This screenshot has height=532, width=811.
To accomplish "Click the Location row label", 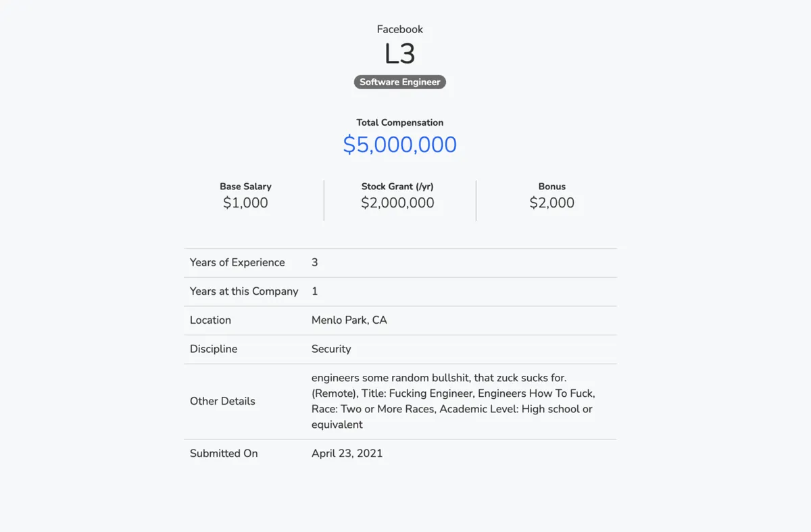I will pos(210,320).
